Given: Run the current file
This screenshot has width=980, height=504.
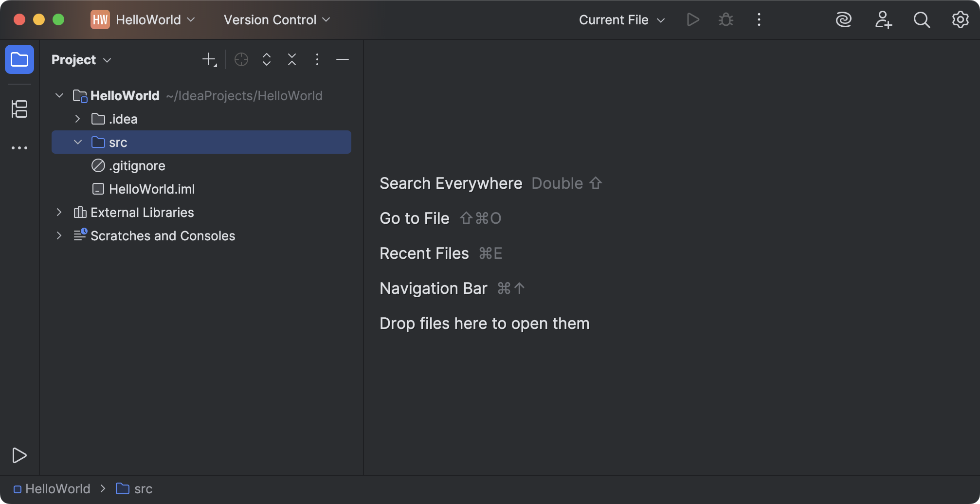Looking at the screenshot, I should tap(693, 19).
